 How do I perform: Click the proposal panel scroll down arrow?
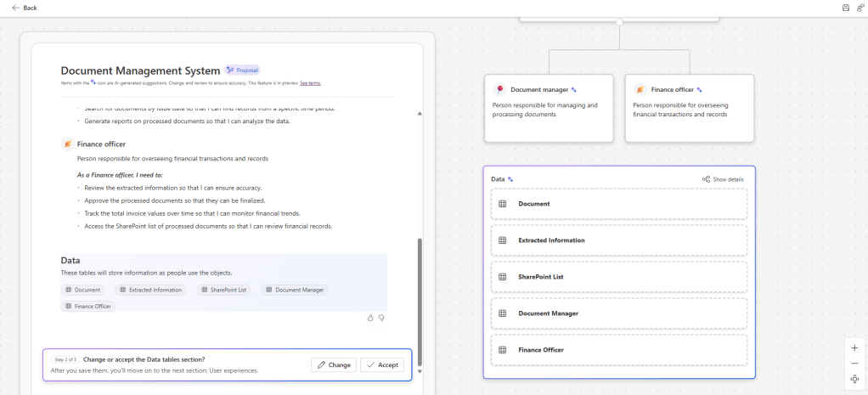click(419, 371)
